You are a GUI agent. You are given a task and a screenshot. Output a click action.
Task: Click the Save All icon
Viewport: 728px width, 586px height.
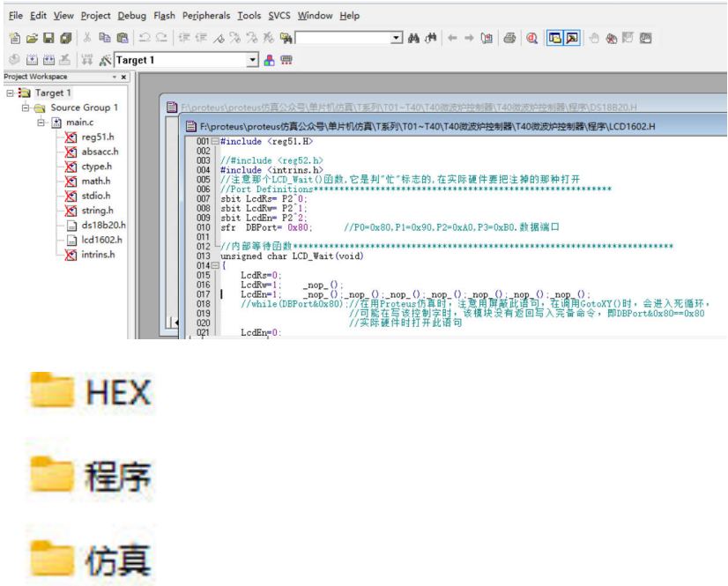(65, 38)
